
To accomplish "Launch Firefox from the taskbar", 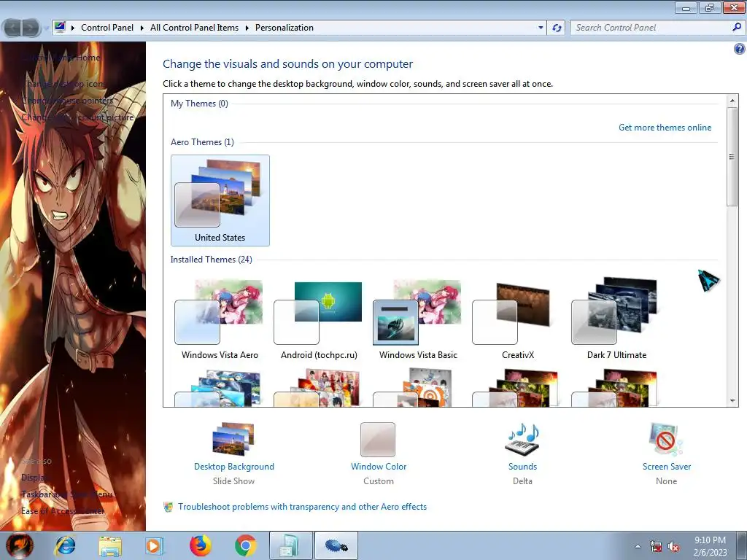I will pyautogui.click(x=200, y=545).
